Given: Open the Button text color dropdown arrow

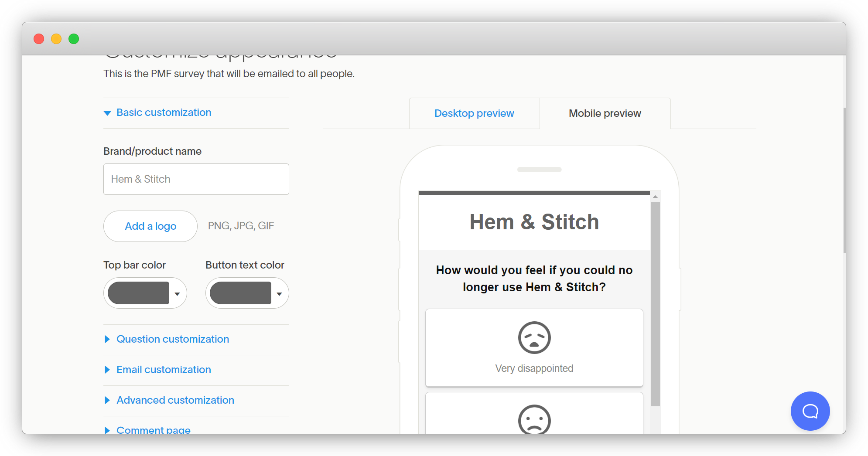Looking at the screenshot, I should pos(280,293).
